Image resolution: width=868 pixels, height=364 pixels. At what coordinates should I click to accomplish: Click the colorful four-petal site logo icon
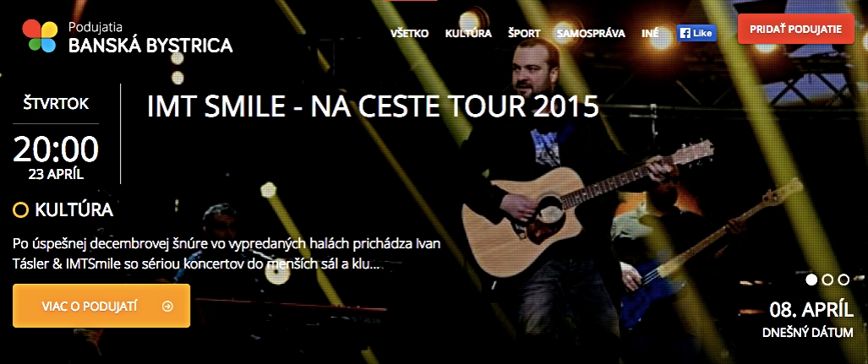coord(40,36)
